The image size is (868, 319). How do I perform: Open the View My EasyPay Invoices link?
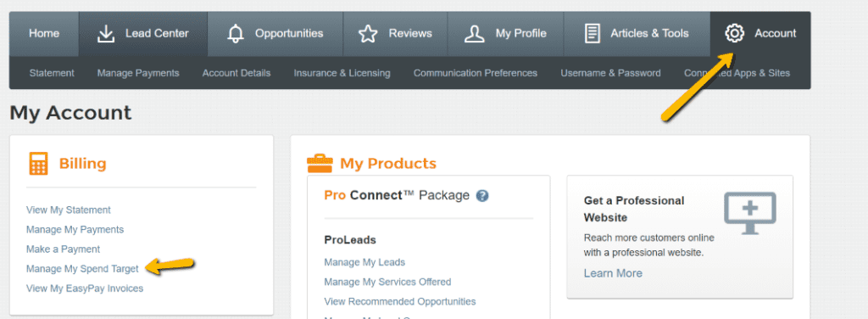pos(85,288)
